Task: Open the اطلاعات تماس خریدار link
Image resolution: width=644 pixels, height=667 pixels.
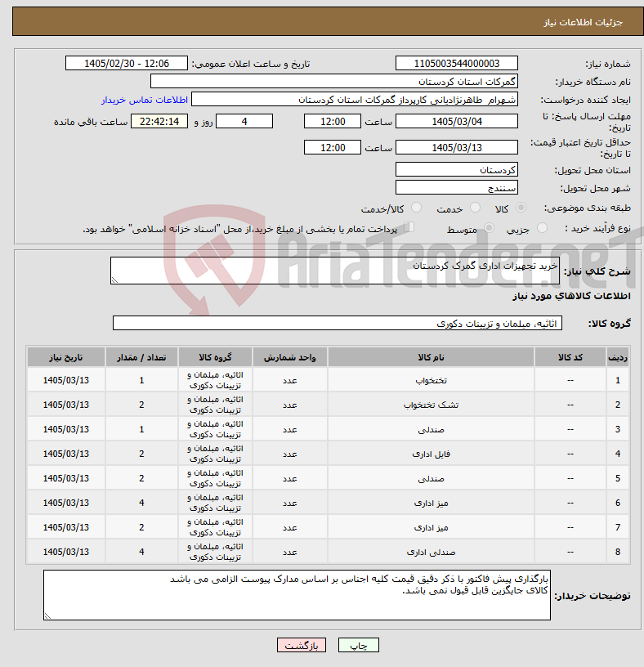Action: [145, 100]
